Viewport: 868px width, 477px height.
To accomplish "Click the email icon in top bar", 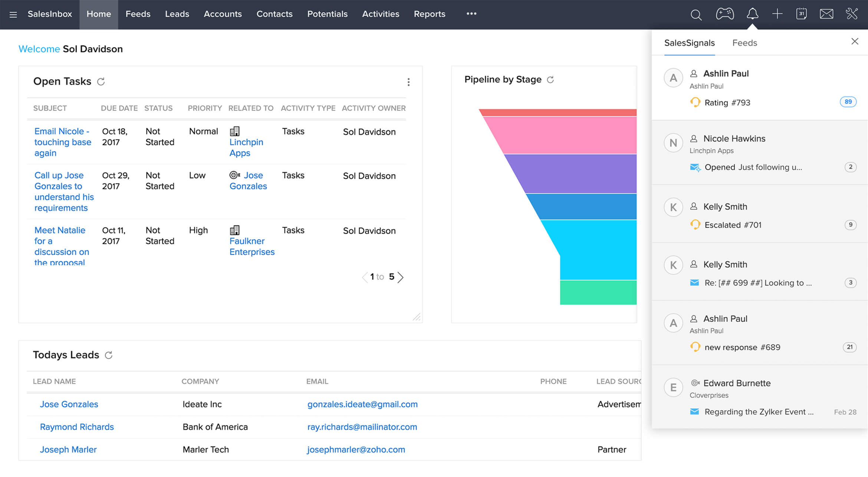I will (x=826, y=13).
